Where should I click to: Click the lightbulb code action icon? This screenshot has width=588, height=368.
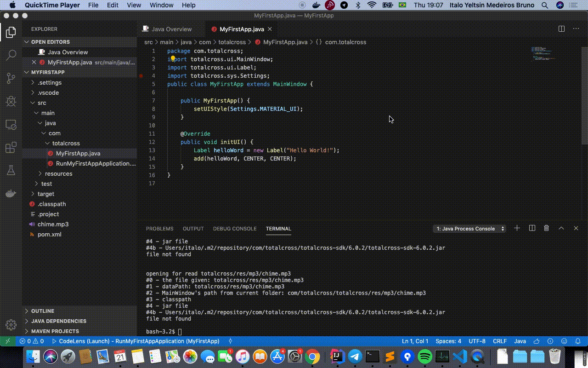click(x=173, y=59)
